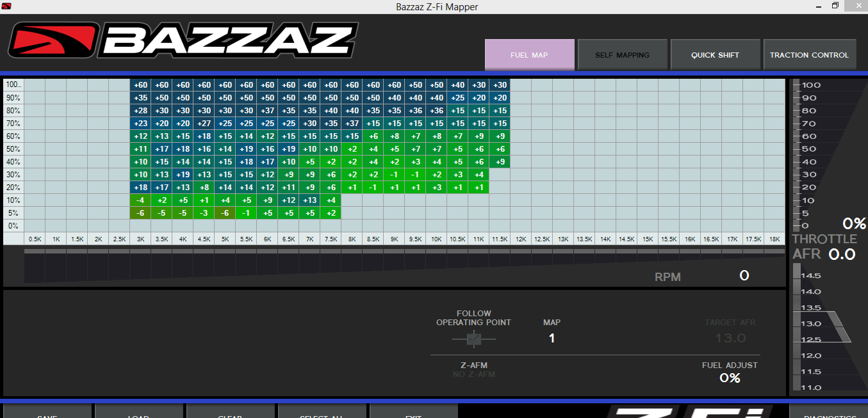Select the empty cell at 100%, 12K
868x418 pixels.
(x=521, y=85)
